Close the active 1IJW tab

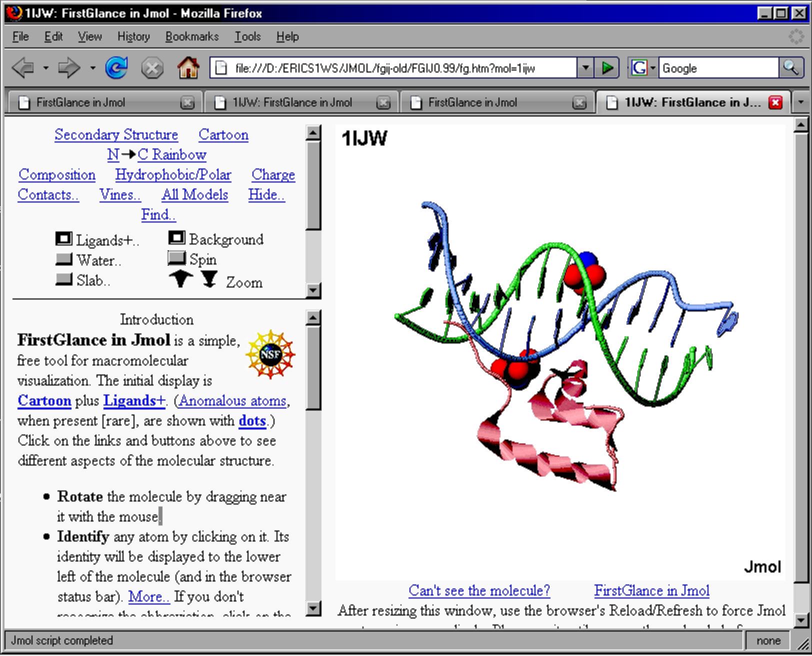point(775,102)
